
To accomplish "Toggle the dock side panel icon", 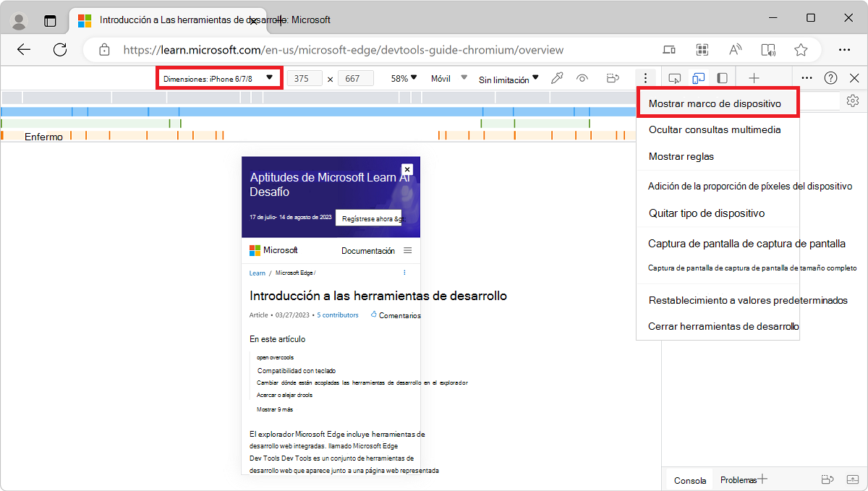I will 722,78.
